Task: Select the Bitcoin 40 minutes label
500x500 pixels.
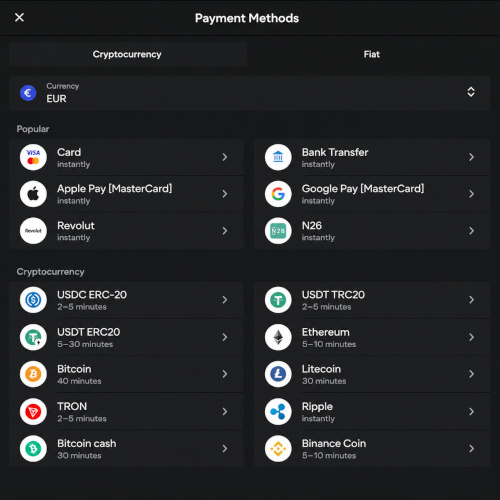Action: coord(79,374)
